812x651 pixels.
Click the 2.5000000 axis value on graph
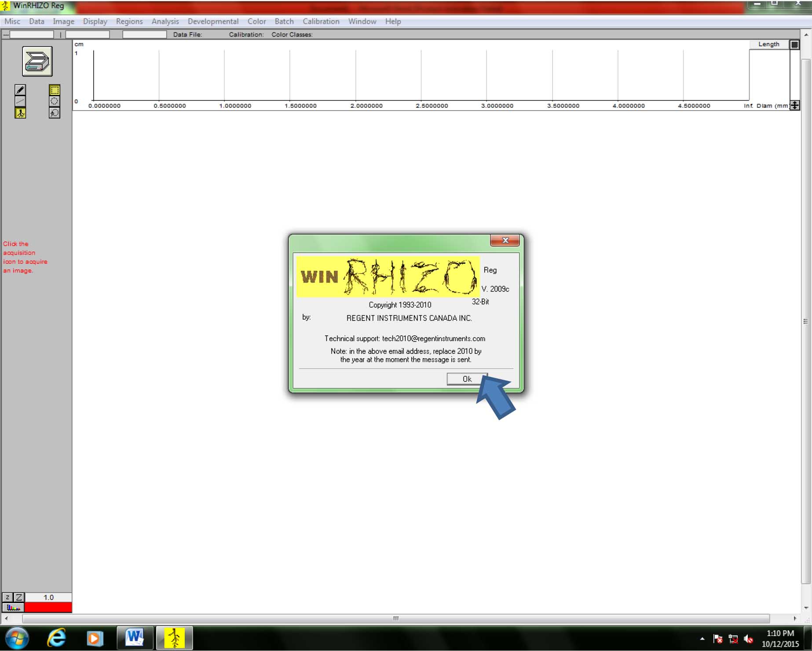tap(432, 105)
